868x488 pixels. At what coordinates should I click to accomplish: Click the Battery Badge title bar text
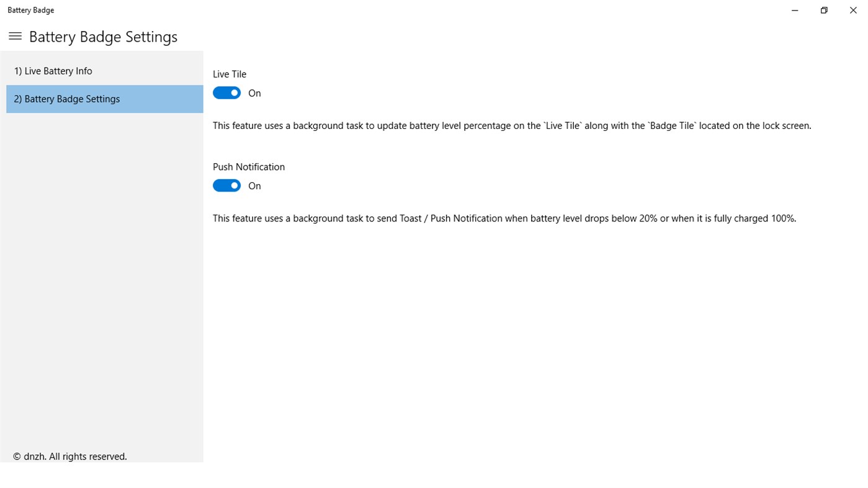pos(30,10)
